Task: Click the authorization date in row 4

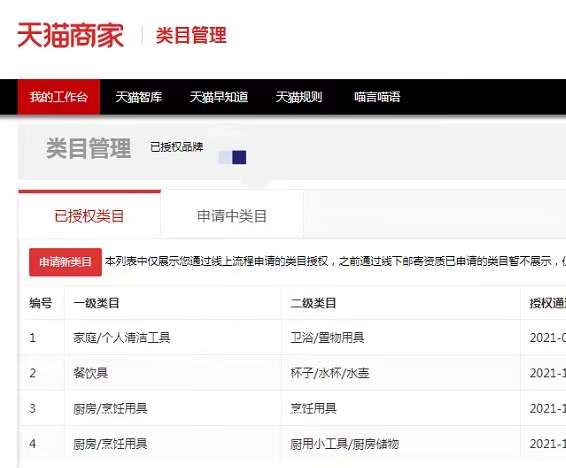Action: (548, 443)
